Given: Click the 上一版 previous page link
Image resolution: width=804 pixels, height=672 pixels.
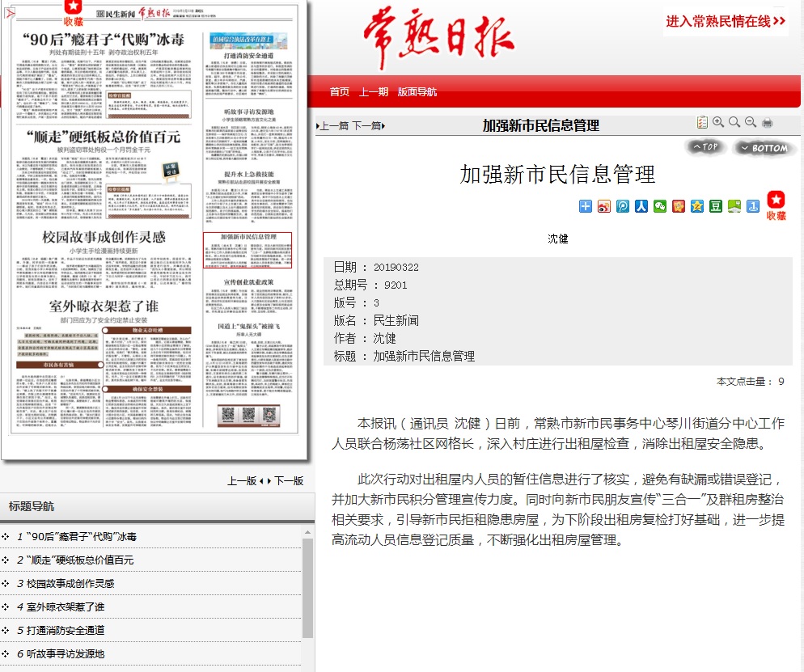Looking at the screenshot, I should 242,481.
